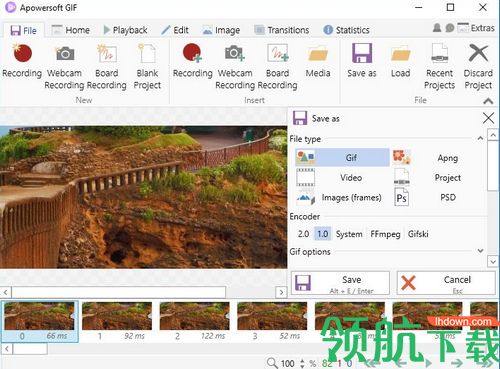Insert Media from file

(x=318, y=62)
